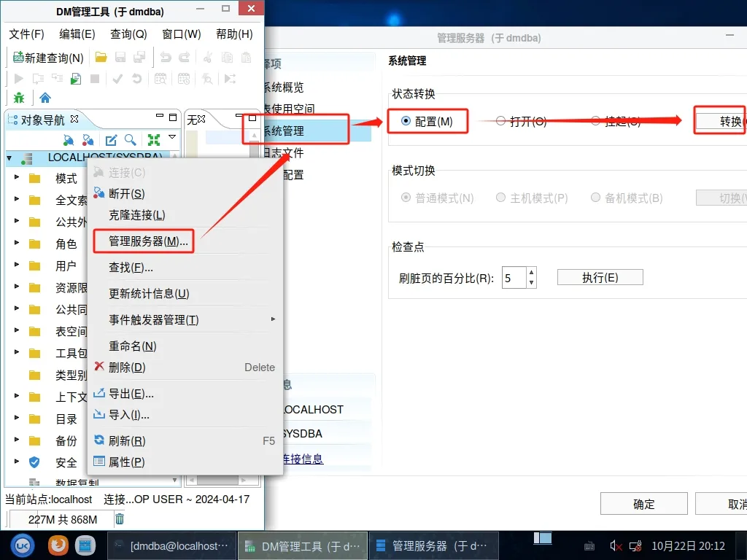
Task: Click the green execute script icon
Action: pyautogui.click(x=75, y=79)
